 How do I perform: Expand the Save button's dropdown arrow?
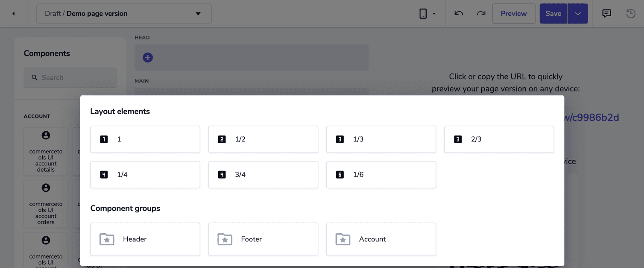click(x=578, y=13)
